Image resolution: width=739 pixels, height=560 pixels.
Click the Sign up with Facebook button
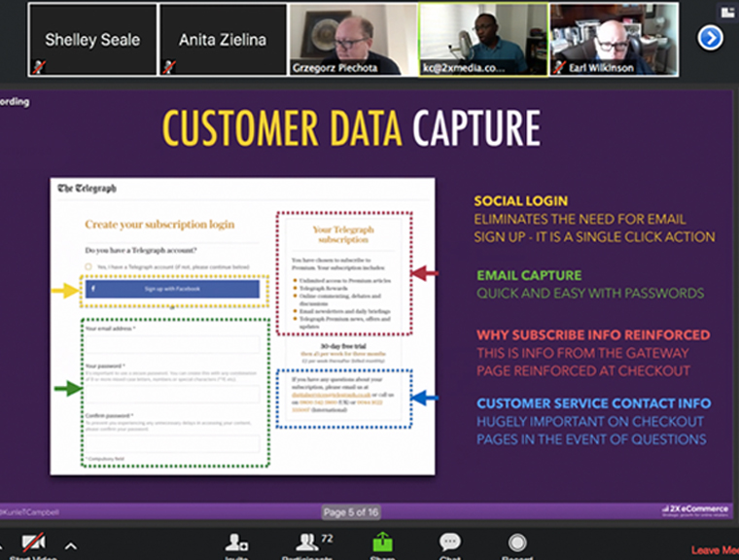[172, 289]
